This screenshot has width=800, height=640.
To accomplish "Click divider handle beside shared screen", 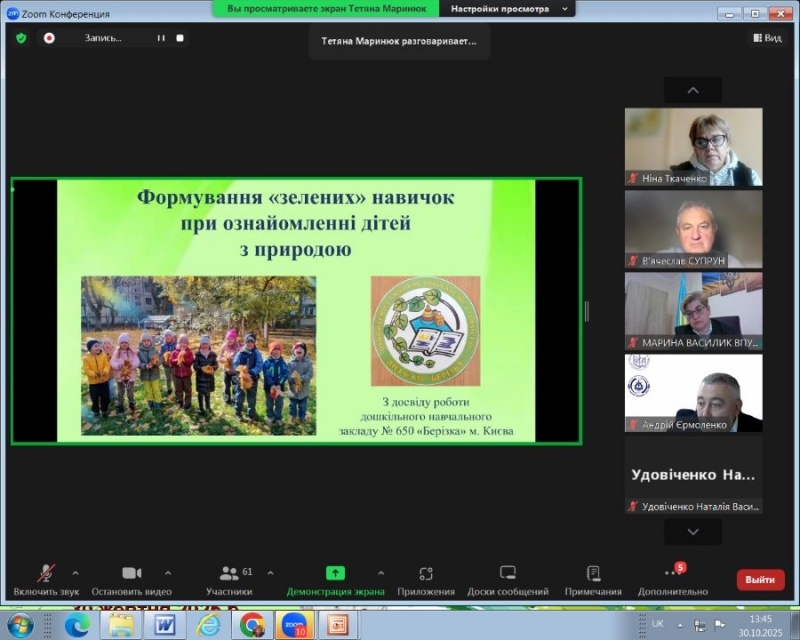I will coord(586,311).
